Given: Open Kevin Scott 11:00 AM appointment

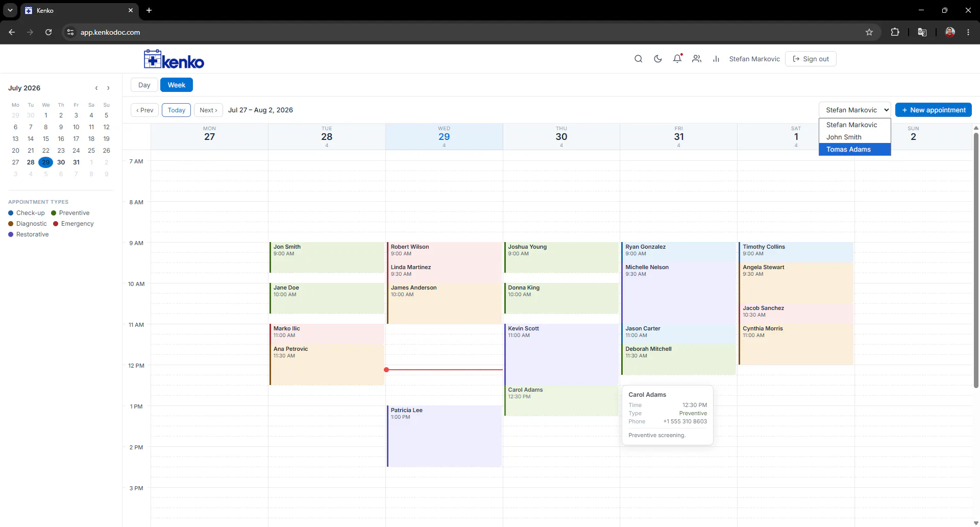Looking at the screenshot, I should 561,354.
